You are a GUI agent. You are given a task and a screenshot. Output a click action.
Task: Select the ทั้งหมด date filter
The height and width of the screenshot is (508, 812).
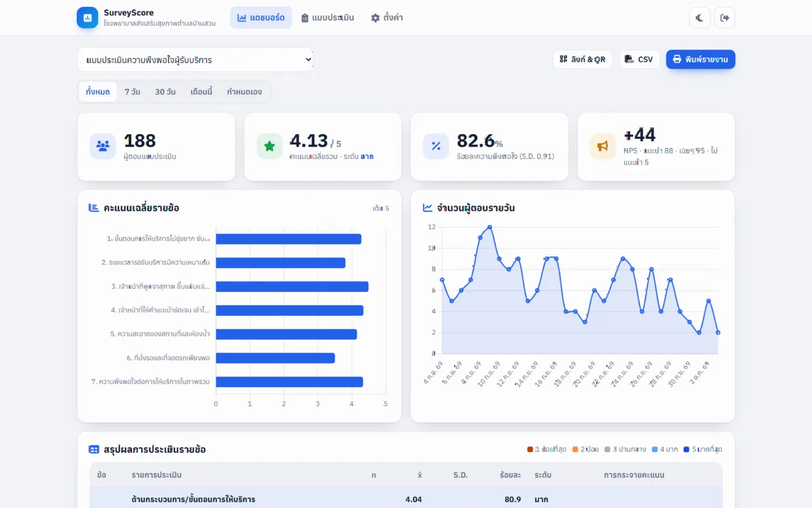98,91
